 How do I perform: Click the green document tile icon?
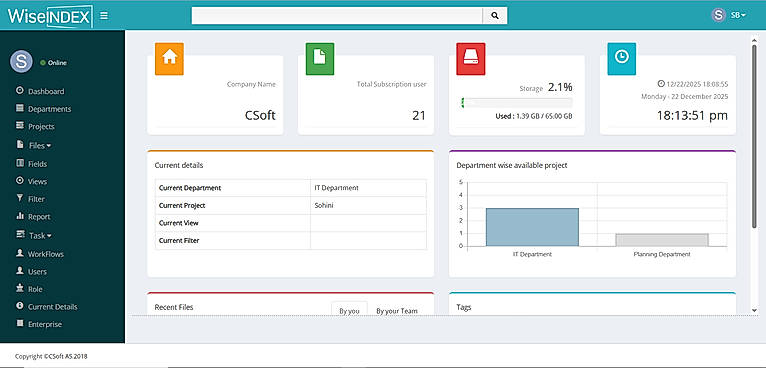320,59
